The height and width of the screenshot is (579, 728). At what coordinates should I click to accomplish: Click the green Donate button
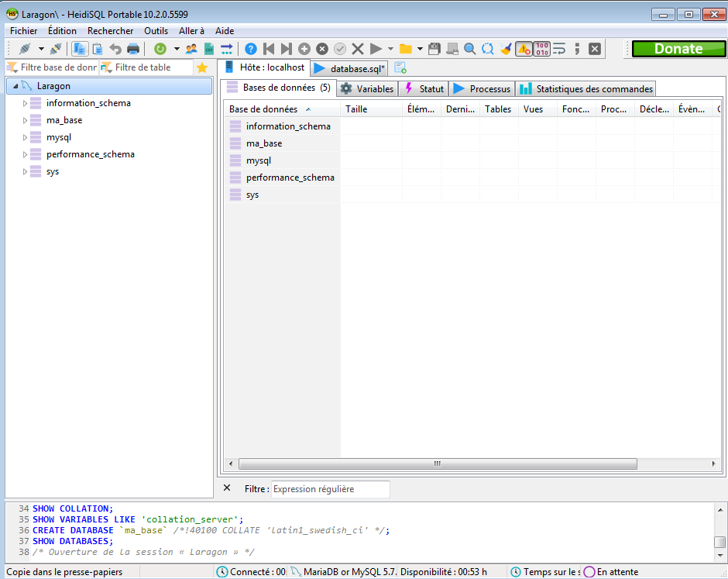pos(678,49)
